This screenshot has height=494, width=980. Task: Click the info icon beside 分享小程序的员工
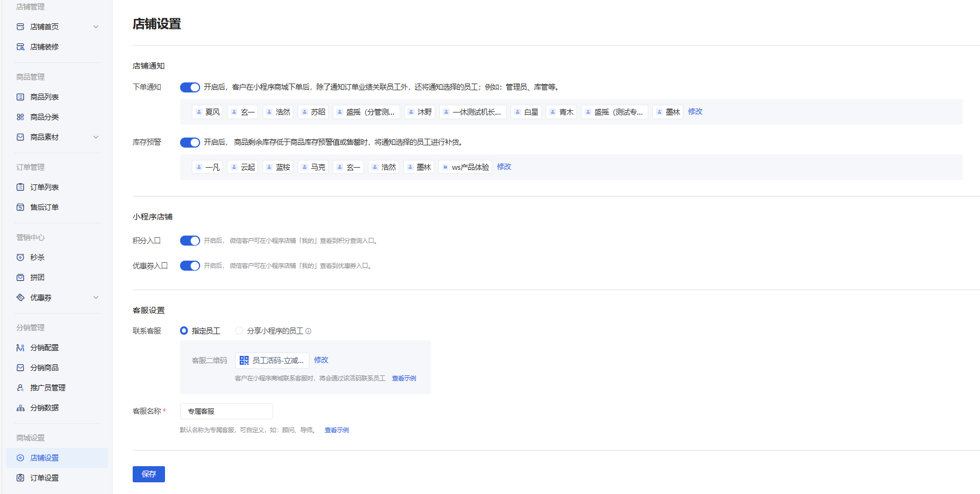pos(308,331)
